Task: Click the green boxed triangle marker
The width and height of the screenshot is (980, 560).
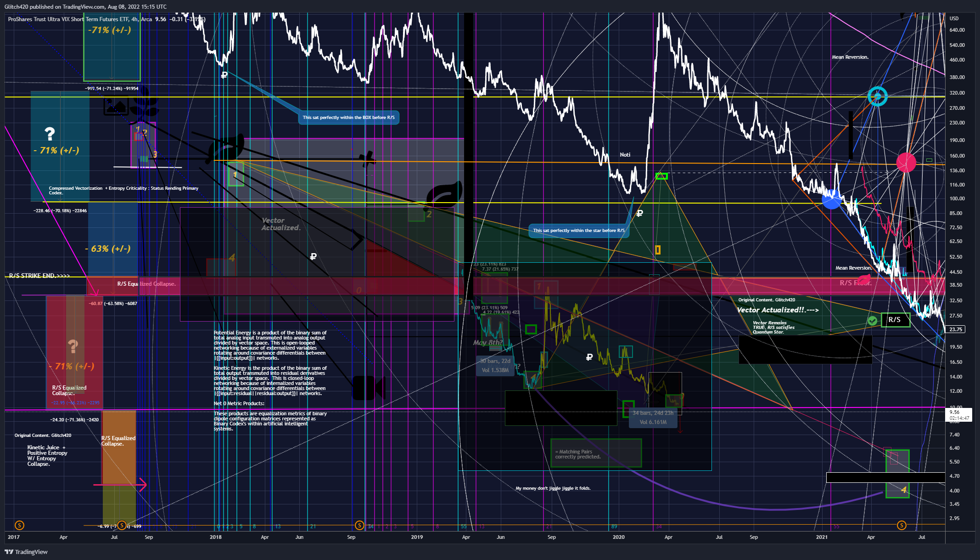Action: (661, 176)
